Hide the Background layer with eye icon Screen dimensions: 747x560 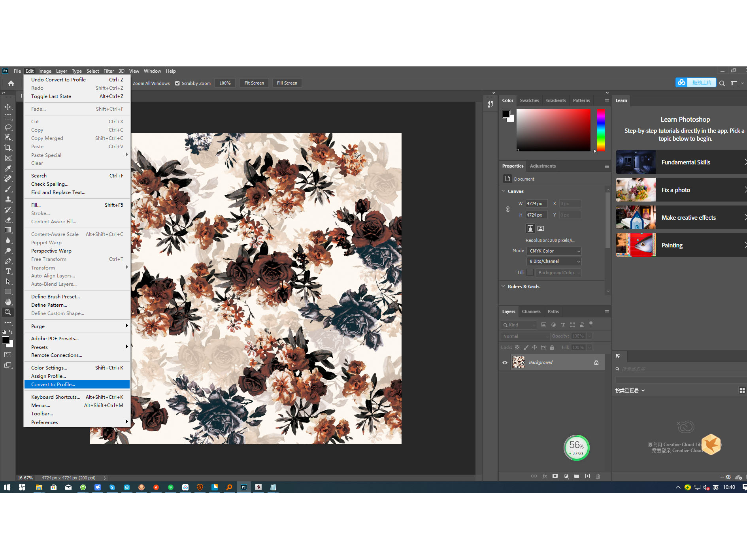505,362
